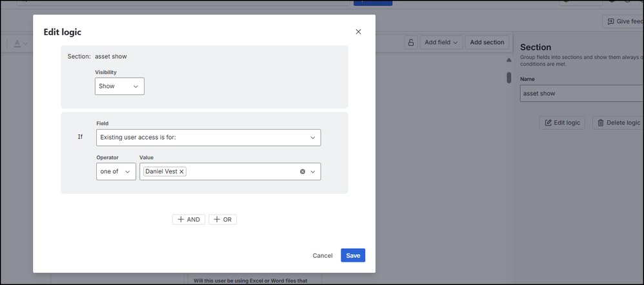Viewport: 644px width, 285px height.
Task: Click the Edit logic button in the Section panel
Action: [562, 123]
